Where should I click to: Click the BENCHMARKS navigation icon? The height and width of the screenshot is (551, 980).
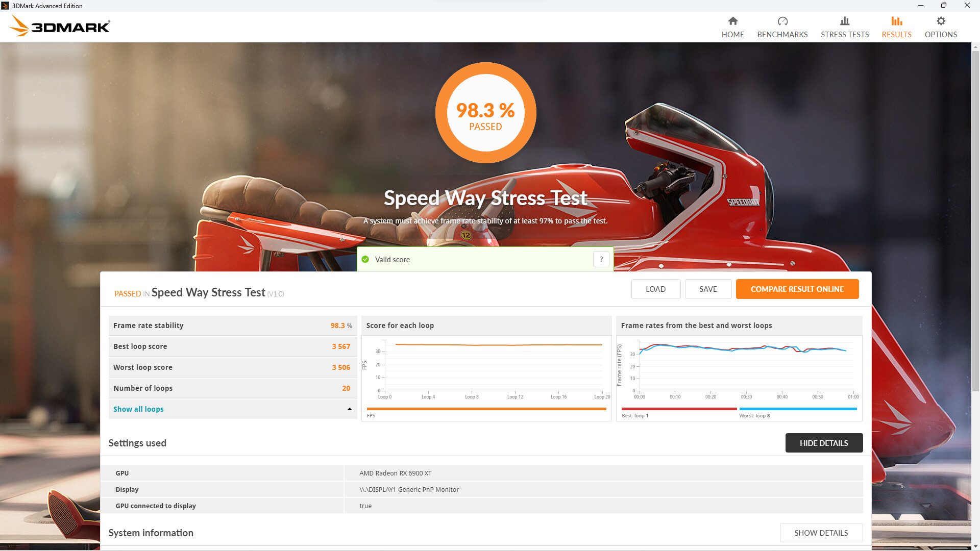click(x=782, y=21)
